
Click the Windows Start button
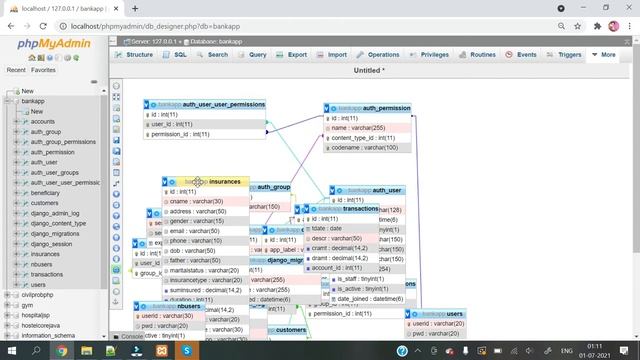12,351
